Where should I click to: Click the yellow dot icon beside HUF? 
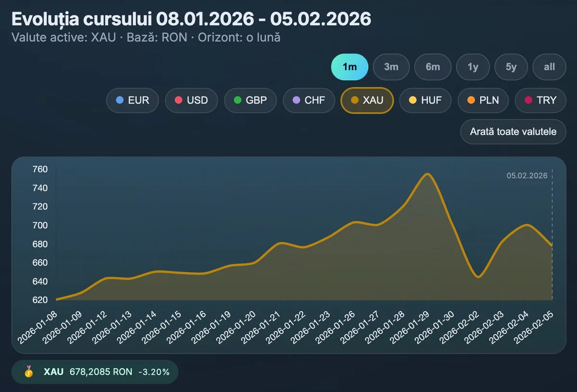coord(413,100)
